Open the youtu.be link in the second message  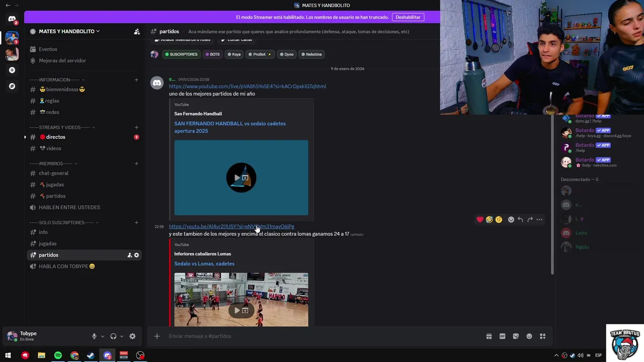[231, 227]
